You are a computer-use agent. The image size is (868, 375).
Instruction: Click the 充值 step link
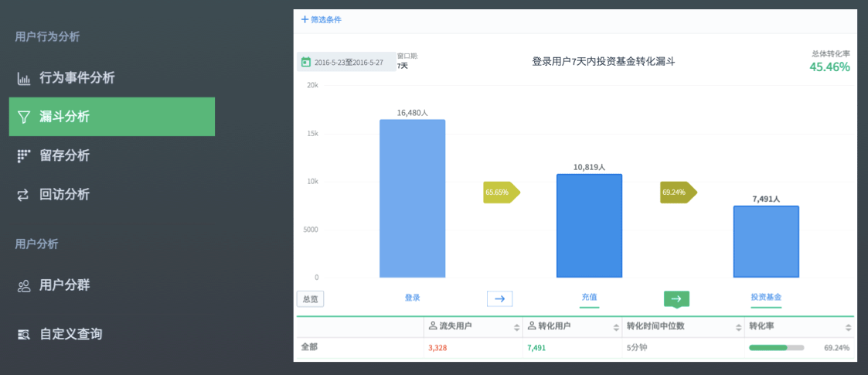point(589,298)
